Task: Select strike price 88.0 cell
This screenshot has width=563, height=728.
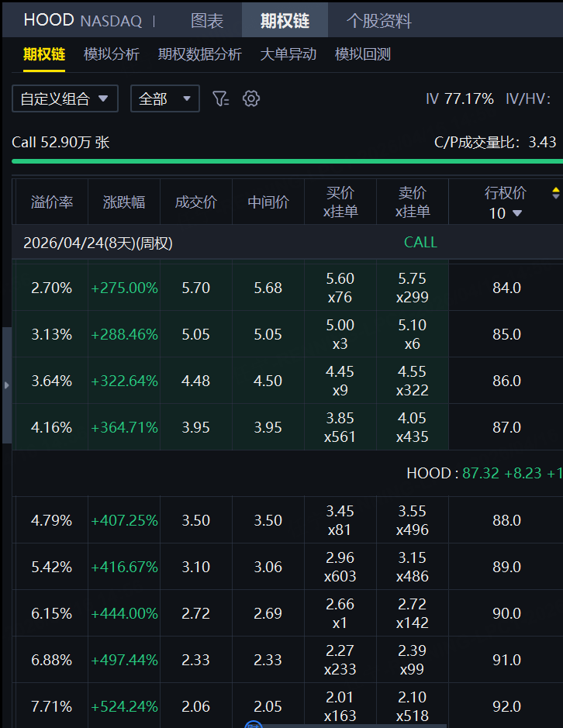Action: [x=506, y=520]
